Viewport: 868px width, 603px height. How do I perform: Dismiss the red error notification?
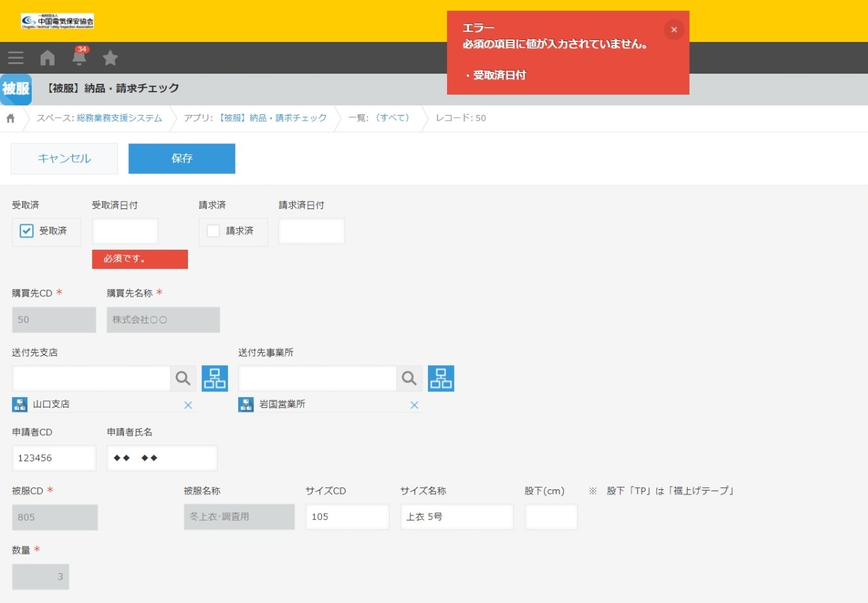674,30
